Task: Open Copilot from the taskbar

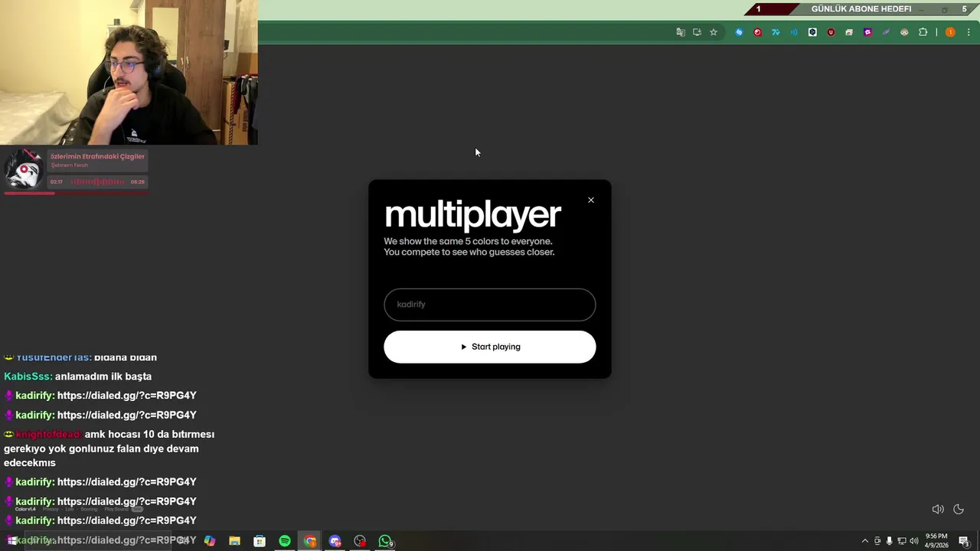Action: pyautogui.click(x=209, y=541)
